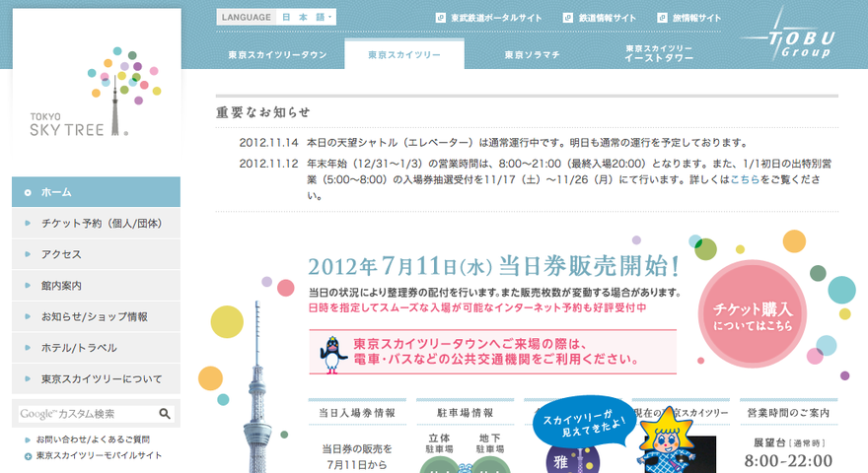Open the アクセス menu item
Screen dimensions: 868x473
(x=96, y=254)
